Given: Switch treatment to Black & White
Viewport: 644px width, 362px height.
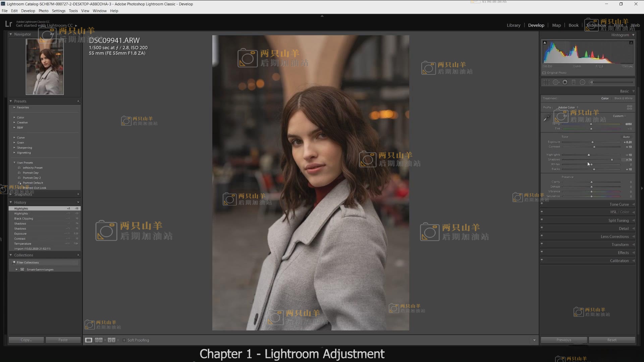Looking at the screenshot, I should [623, 98].
